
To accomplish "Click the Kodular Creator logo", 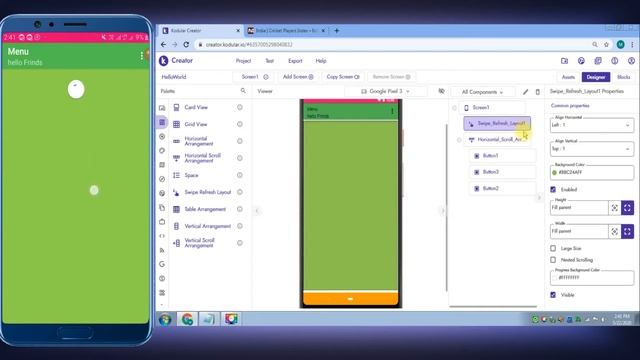I will [x=164, y=61].
